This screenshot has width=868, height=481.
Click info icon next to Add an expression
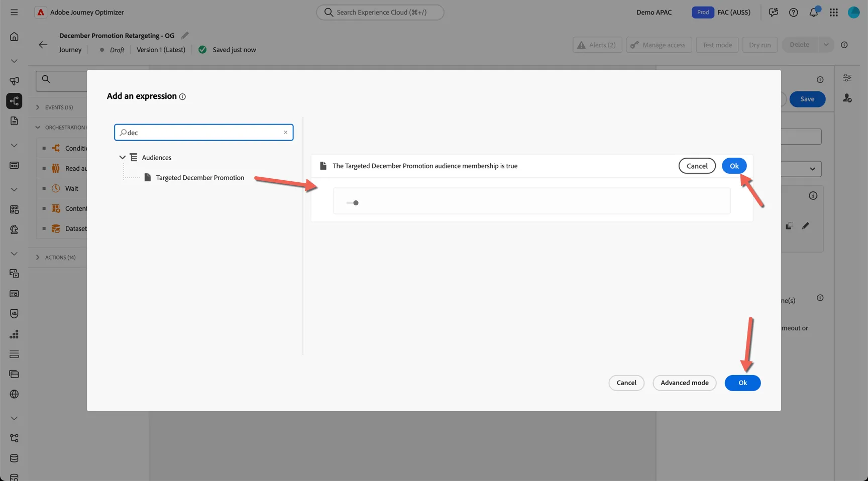182,97
